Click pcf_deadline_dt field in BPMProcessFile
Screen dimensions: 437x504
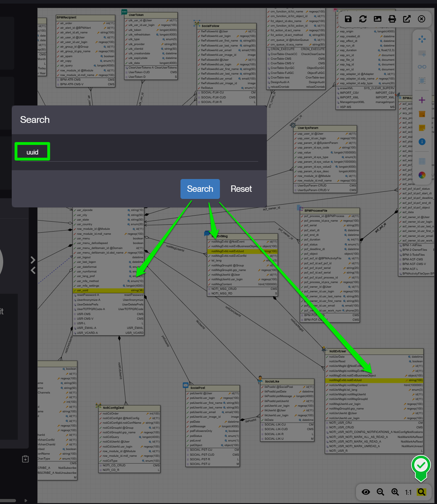click(x=330, y=249)
